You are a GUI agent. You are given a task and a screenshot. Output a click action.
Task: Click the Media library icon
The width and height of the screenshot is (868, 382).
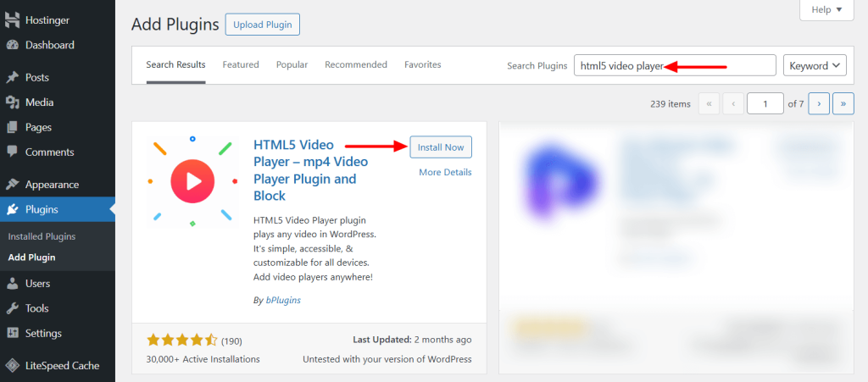(12, 102)
